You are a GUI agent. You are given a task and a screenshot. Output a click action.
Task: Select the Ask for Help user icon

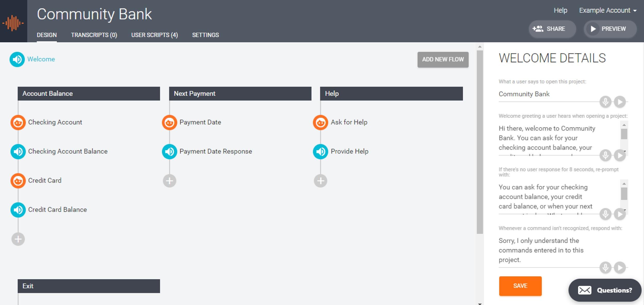click(x=320, y=122)
